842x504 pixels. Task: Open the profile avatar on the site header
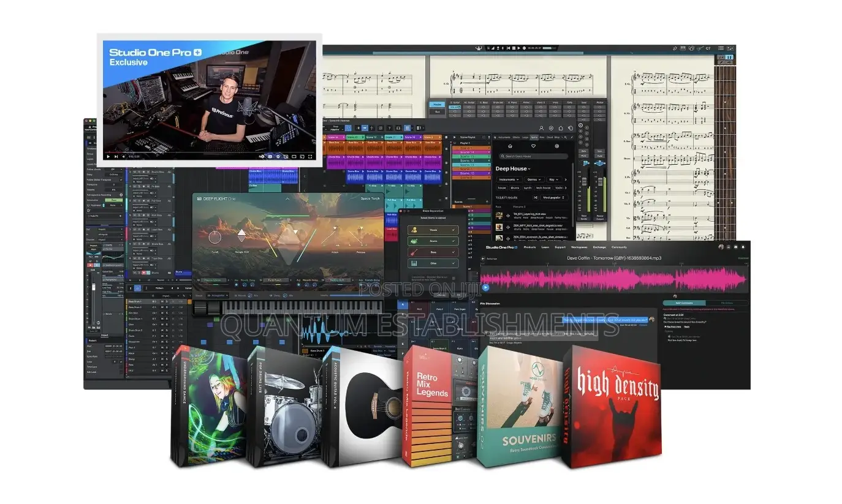point(721,247)
